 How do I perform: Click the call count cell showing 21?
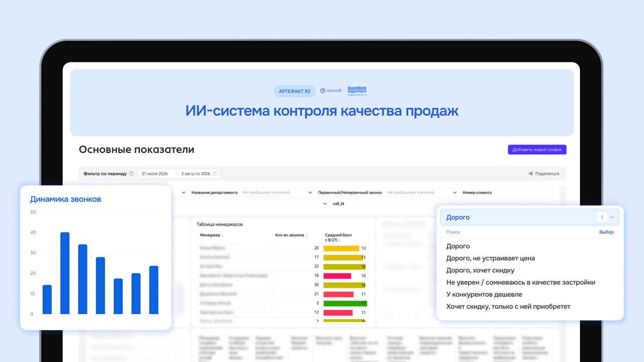tap(317, 294)
